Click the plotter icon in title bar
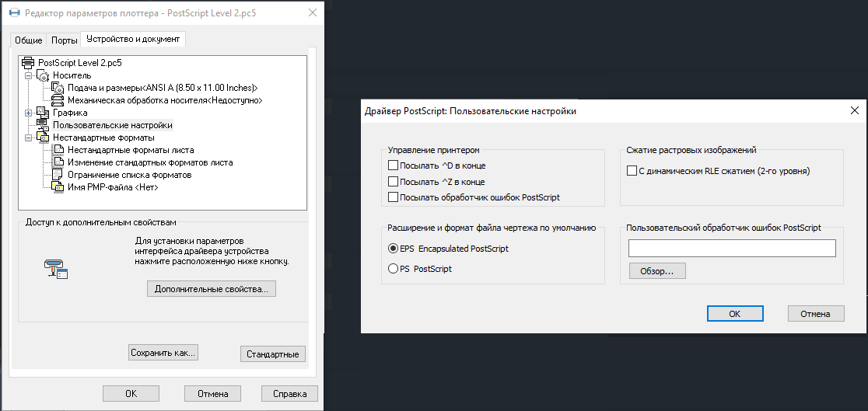 (x=15, y=12)
